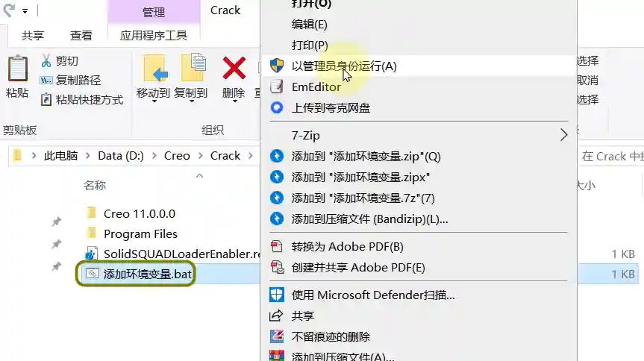Expand the chevron after Creo in address bar
The height and width of the screenshot is (361, 644).
tap(200, 156)
